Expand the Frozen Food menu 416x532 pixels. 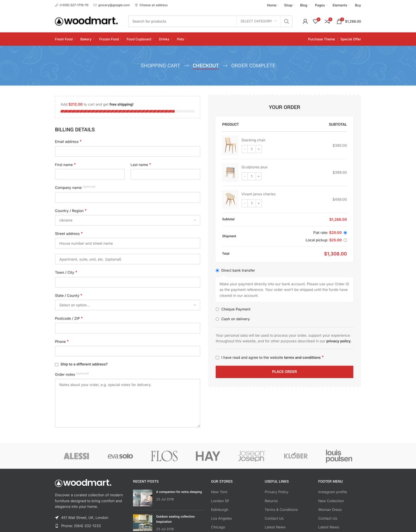[x=110, y=39]
